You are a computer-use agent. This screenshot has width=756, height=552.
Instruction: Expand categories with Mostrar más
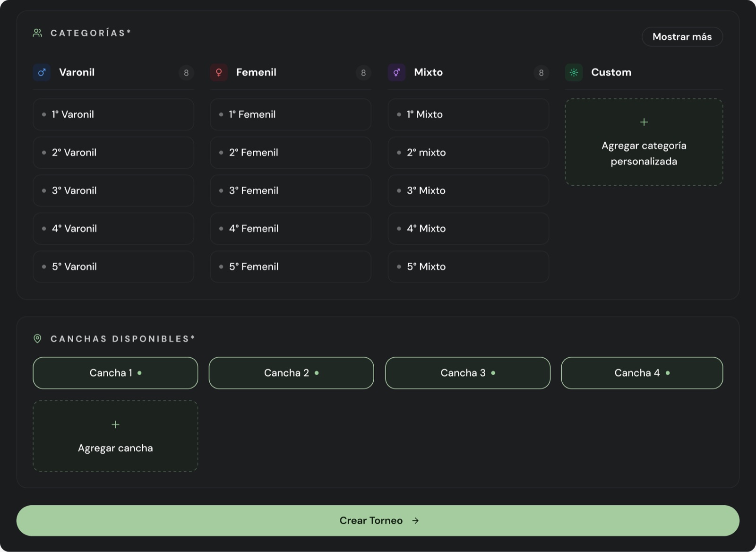coord(682,37)
